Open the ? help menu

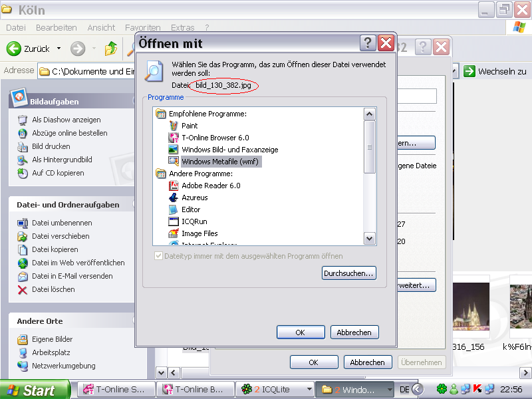(207, 27)
